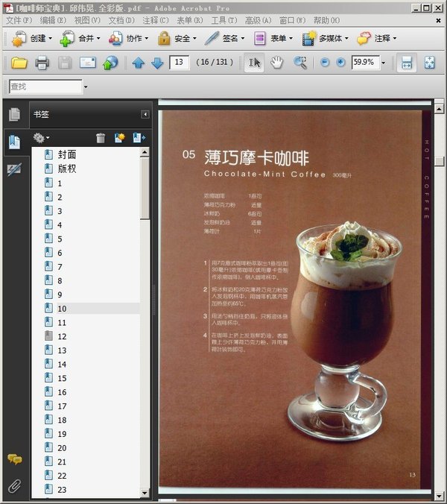Jump to the 版权 bookmark
This screenshot has height=504, width=447.
(x=67, y=168)
